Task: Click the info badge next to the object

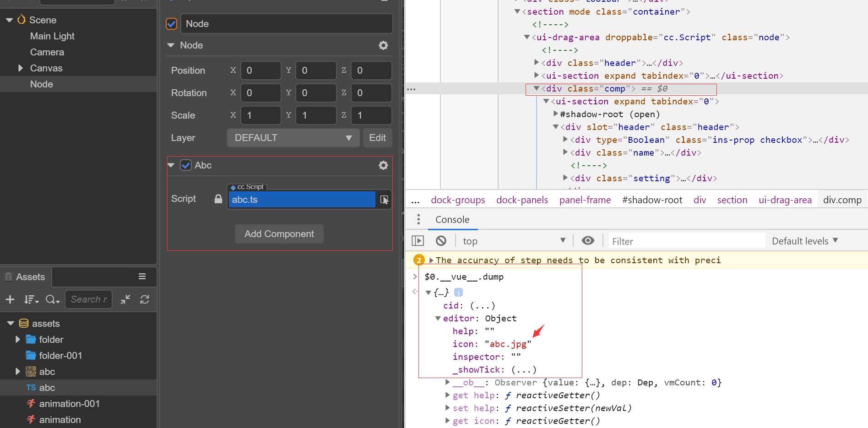Action: pyautogui.click(x=458, y=293)
